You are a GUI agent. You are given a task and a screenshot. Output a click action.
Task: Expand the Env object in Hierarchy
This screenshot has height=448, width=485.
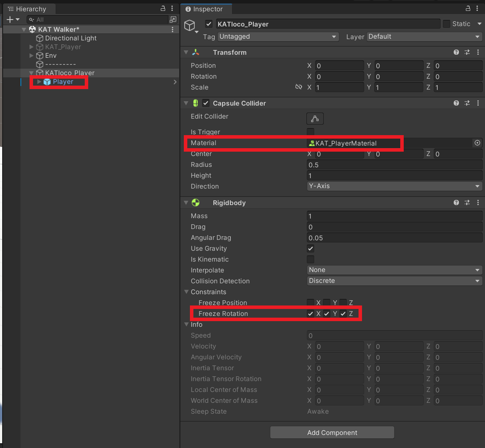click(31, 55)
